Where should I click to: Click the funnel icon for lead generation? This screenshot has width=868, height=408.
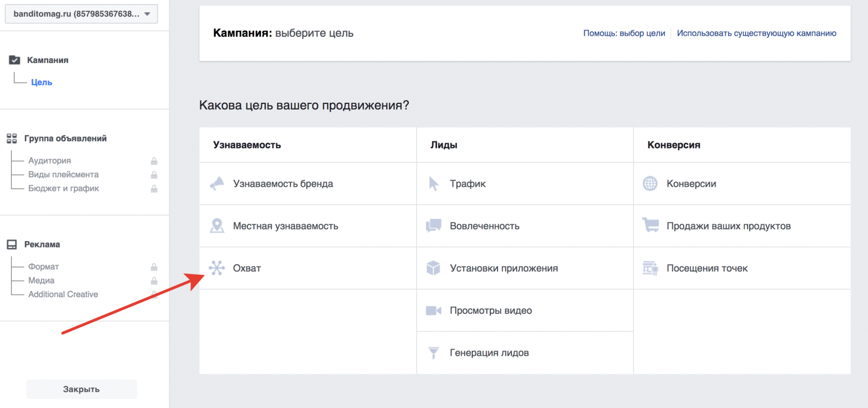pos(433,353)
